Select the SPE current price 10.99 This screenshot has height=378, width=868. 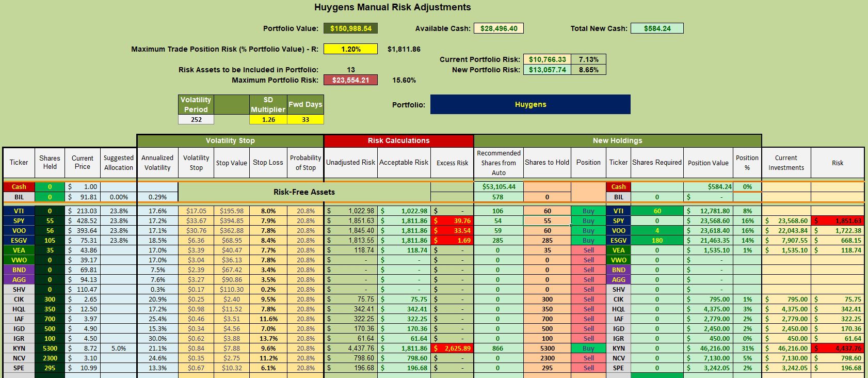click(83, 368)
